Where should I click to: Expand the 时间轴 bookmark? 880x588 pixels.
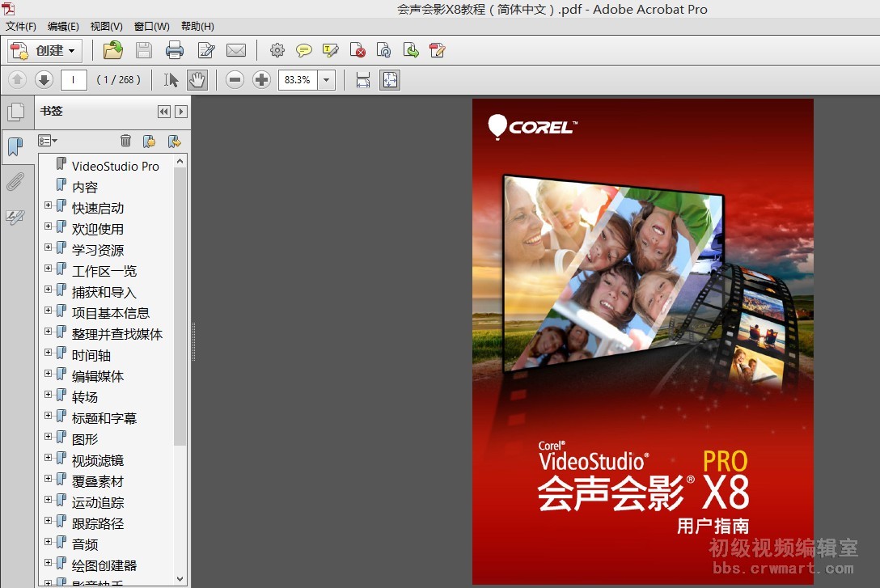click(x=49, y=353)
